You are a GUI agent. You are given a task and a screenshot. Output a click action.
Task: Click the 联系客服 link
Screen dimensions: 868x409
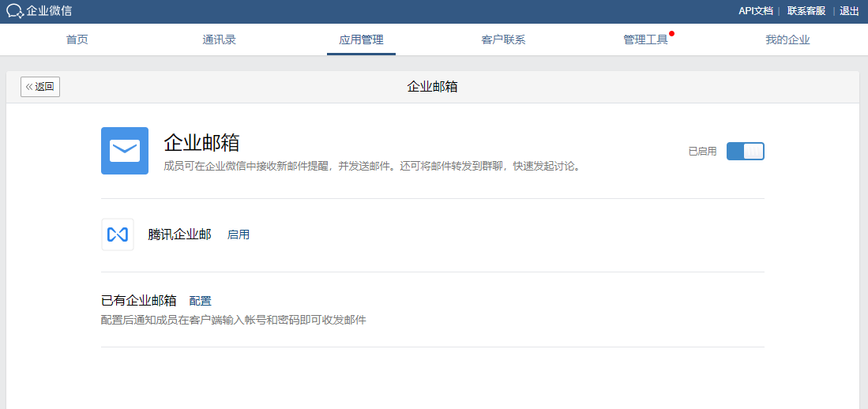click(806, 11)
